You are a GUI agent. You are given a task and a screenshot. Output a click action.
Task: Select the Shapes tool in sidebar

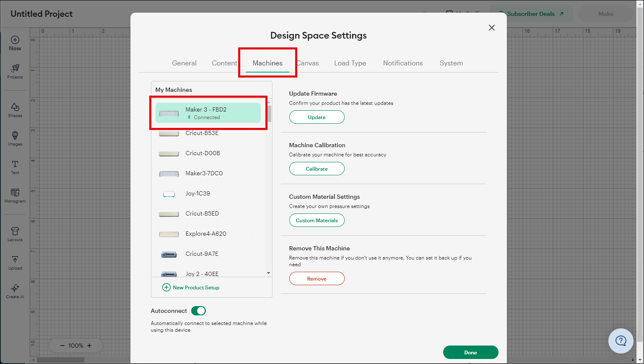coord(15,107)
